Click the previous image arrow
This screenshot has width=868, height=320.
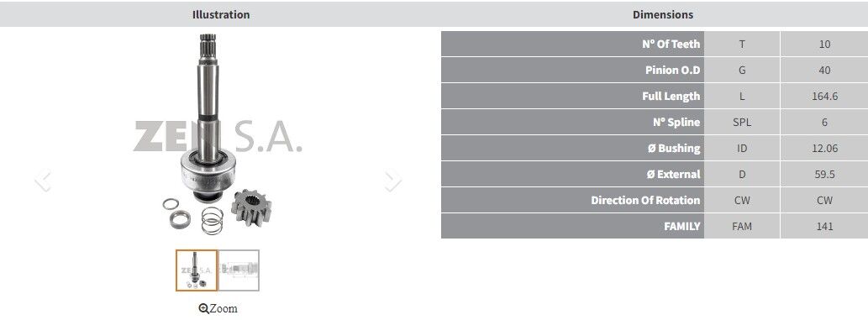coord(43,181)
